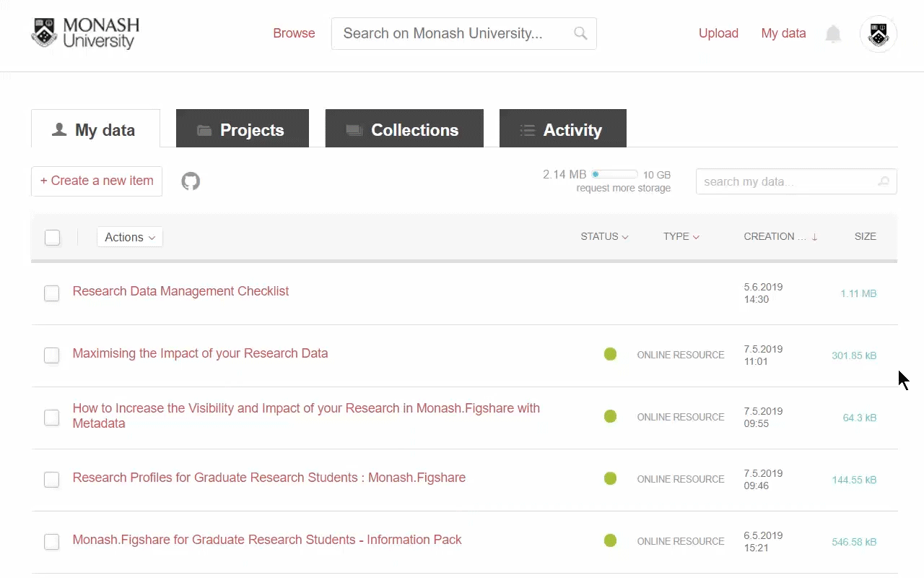The height and width of the screenshot is (578, 924).
Task: Switch to the Collections tab
Action: tap(404, 130)
